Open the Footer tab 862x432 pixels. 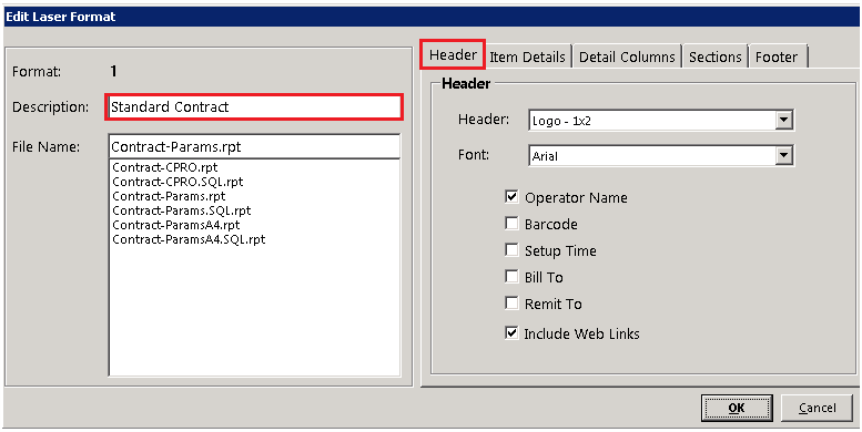point(777,57)
